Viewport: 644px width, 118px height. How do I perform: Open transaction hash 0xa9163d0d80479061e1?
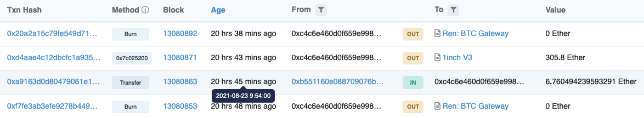pos(53,82)
